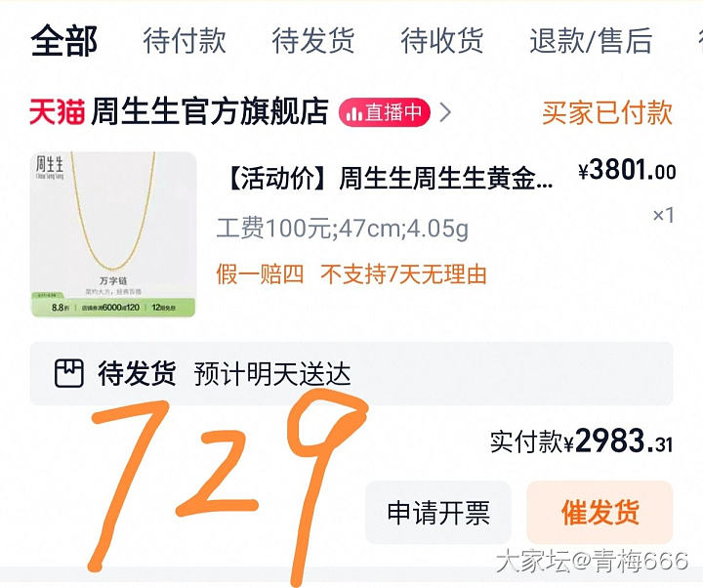Tap the 假一赔四 guarantee tag
This screenshot has width=703, height=588.
pyautogui.click(x=260, y=274)
